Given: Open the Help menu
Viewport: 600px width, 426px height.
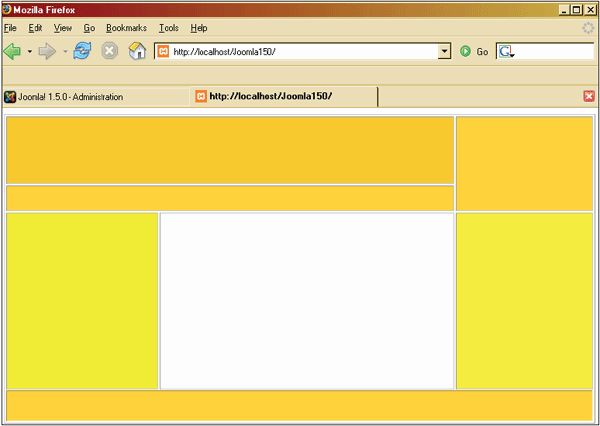Looking at the screenshot, I should tap(199, 28).
